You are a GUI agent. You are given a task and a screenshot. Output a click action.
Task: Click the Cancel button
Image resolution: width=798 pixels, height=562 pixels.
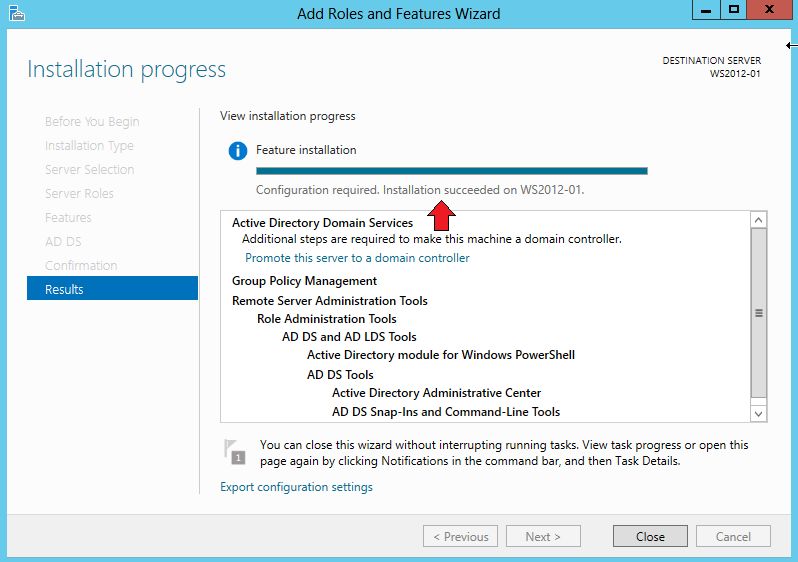[x=733, y=537]
